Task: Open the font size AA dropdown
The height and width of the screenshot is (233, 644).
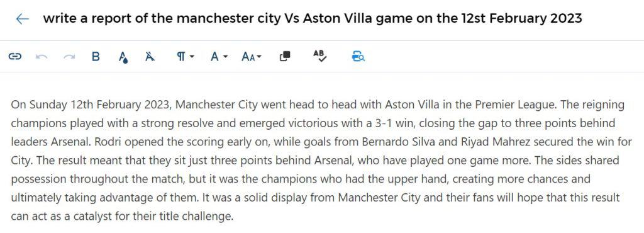Action: 252,57
